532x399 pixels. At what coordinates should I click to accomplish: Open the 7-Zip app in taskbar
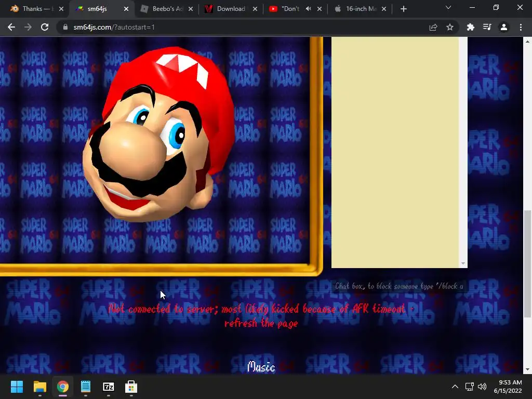[109, 387]
